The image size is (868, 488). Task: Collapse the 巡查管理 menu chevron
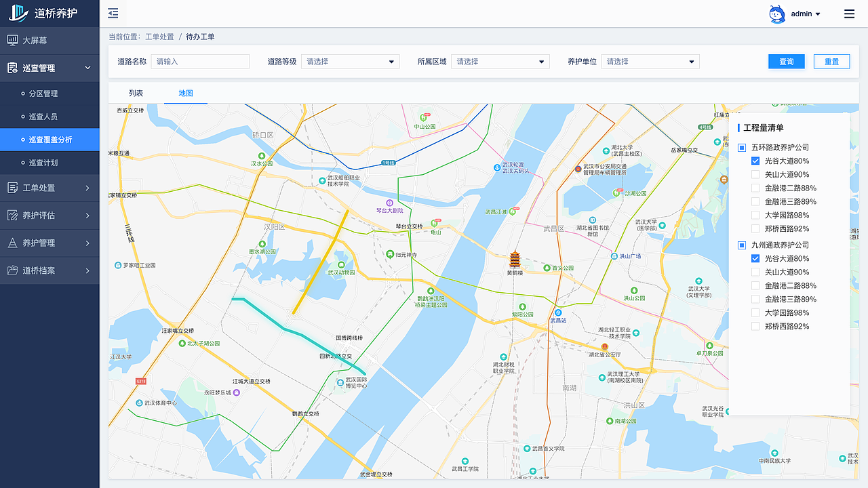(87, 68)
